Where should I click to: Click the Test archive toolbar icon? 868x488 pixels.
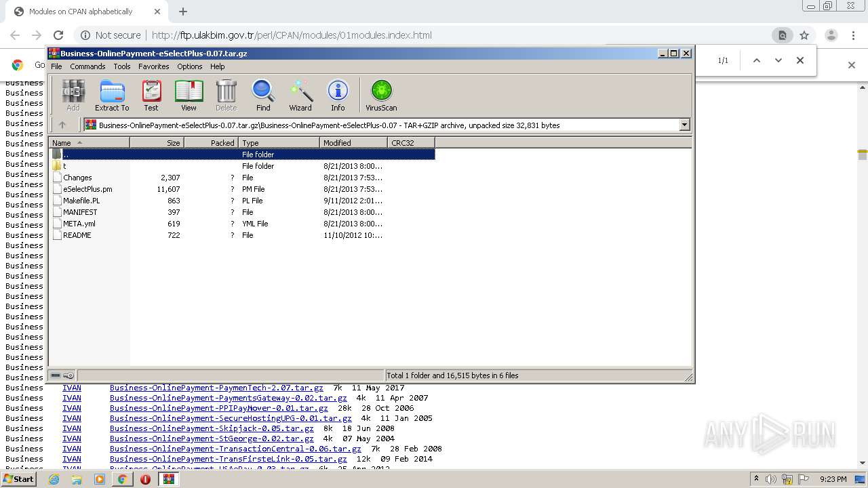(151, 95)
